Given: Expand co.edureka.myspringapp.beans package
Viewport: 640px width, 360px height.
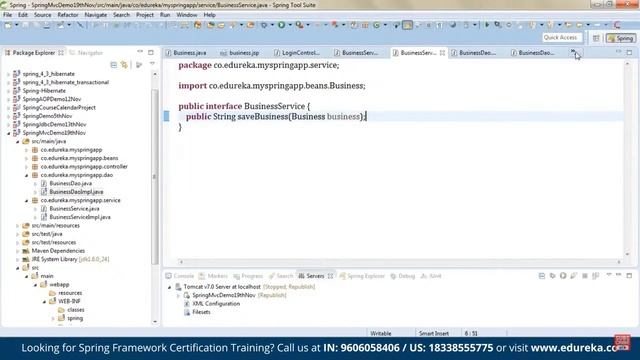Looking at the screenshot, I should [x=26, y=158].
